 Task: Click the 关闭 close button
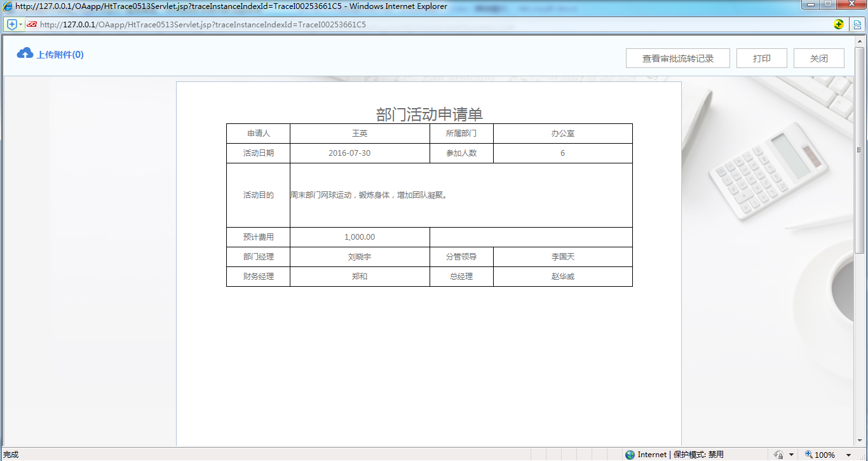coord(818,58)
